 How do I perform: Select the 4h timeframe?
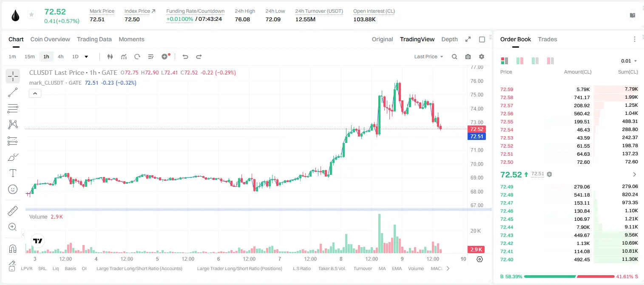[x=61, y=57]
